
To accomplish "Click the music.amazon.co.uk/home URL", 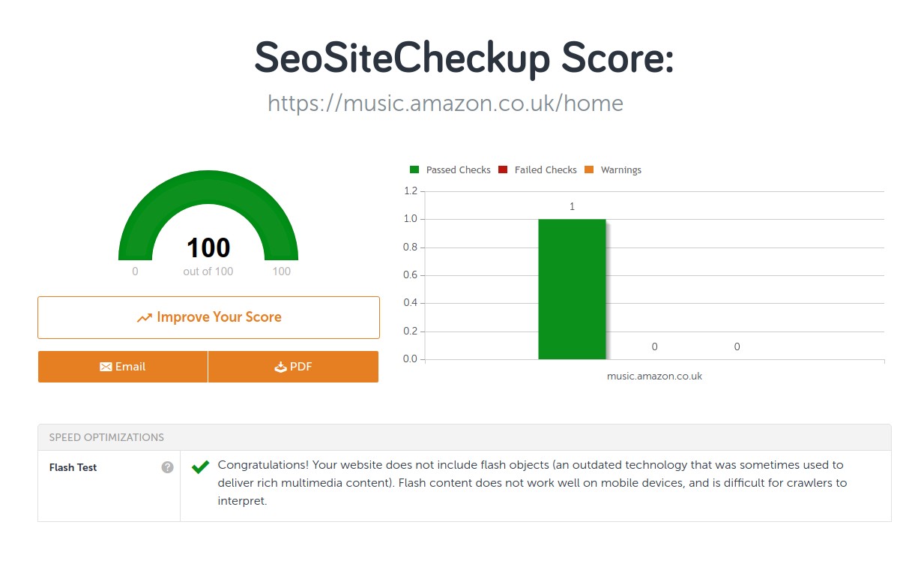I will [x=446, y=103].
